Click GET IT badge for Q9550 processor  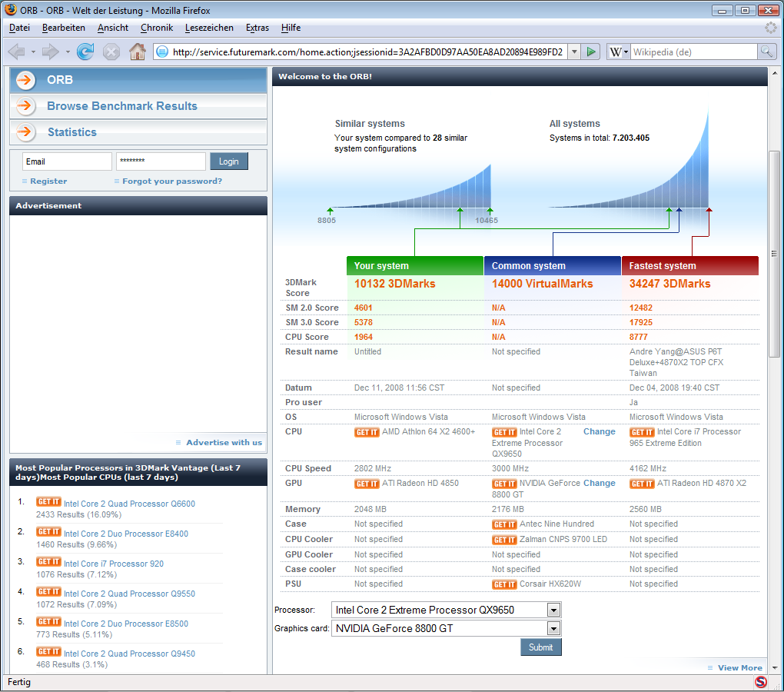tap(48, 592)
